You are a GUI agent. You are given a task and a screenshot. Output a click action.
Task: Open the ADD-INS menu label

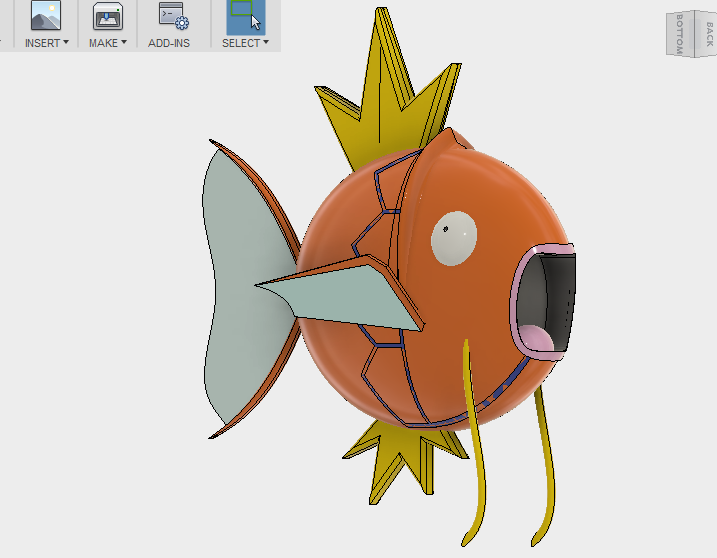click(x=169, y=43)
